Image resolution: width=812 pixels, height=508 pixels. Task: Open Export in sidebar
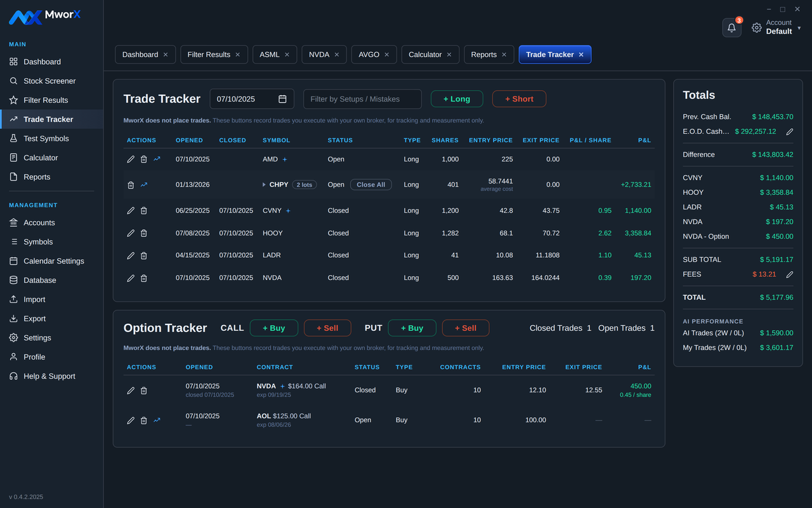[51, 319]
